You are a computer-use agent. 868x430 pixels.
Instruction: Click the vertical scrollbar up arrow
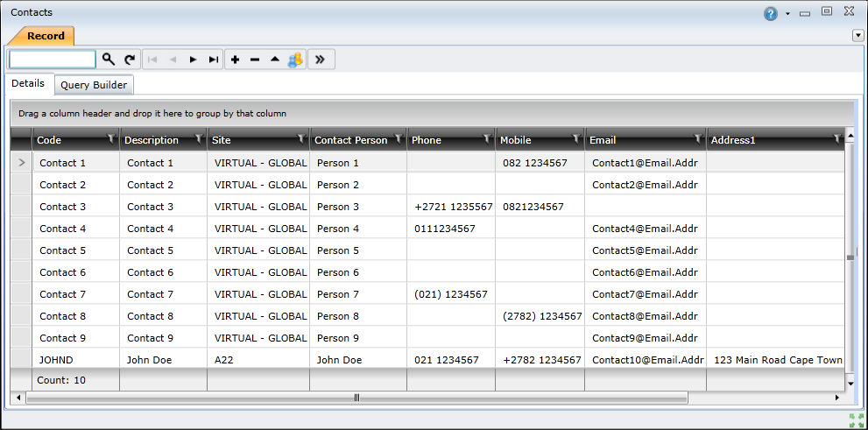click(850, 134)
